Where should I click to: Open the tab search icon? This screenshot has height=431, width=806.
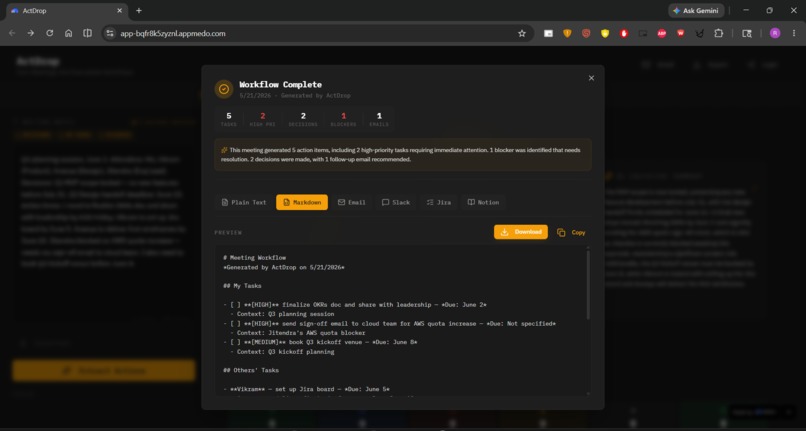coord(747,33)
